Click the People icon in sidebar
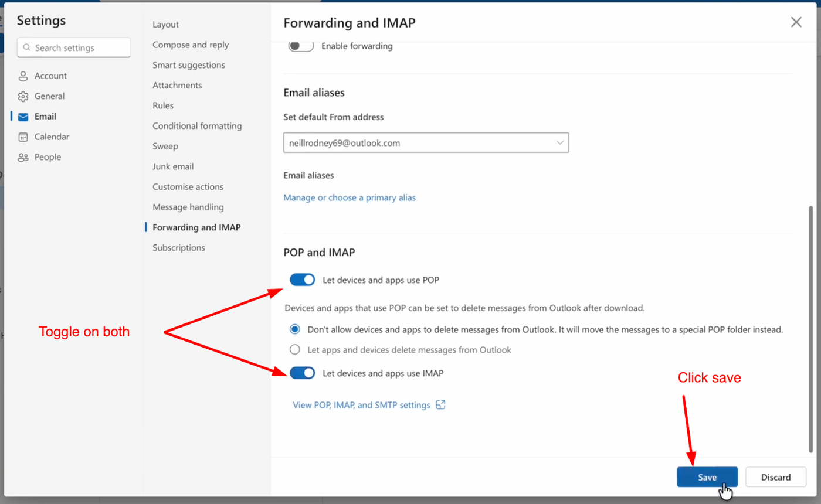Viewport: 821px width, 504px height. [23, 158]
